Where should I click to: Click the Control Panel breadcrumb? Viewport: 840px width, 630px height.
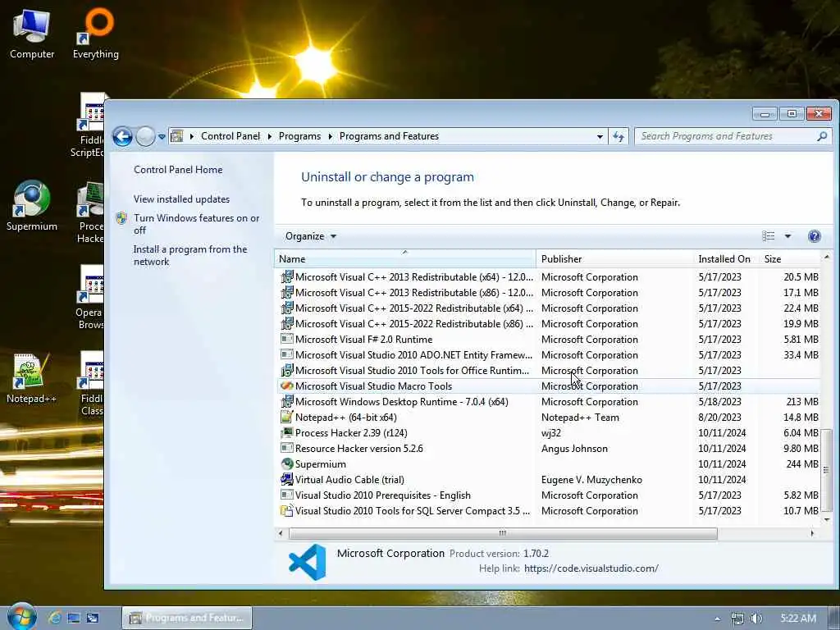tap(231, 136)
